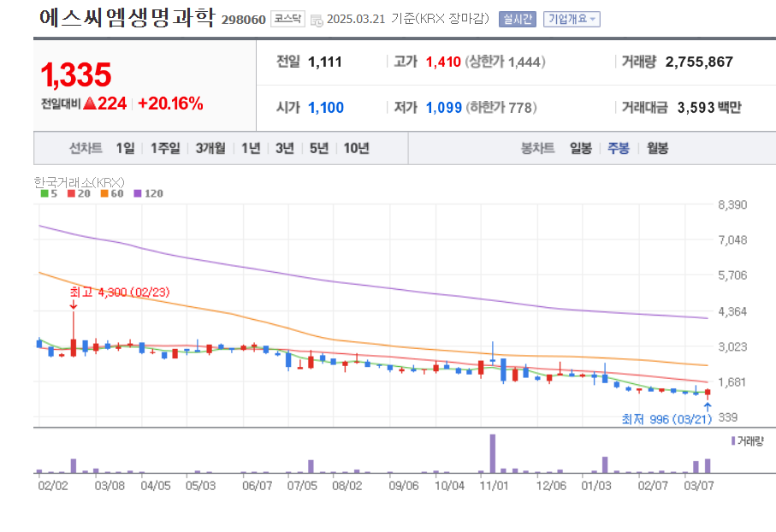Select the 1일 line chart tab
The height and width of the screenshot is (532, 776).
(x=125, y=148)
